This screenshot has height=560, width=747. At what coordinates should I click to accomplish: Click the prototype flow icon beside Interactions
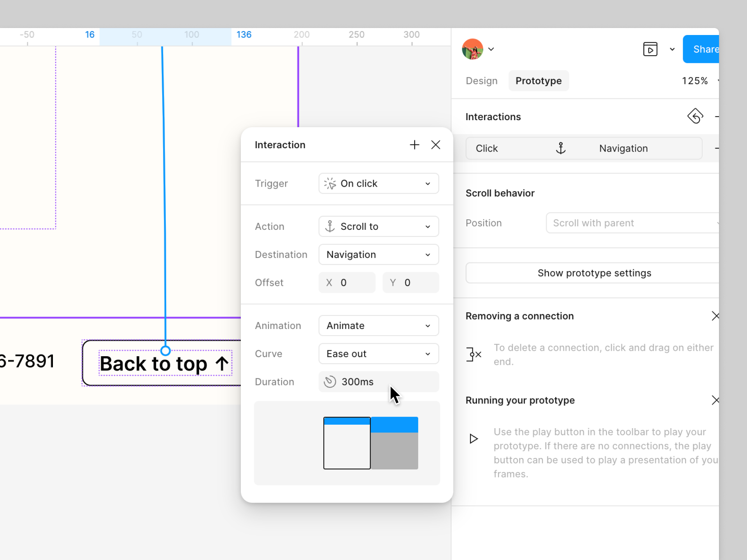[x=695, y=116]
